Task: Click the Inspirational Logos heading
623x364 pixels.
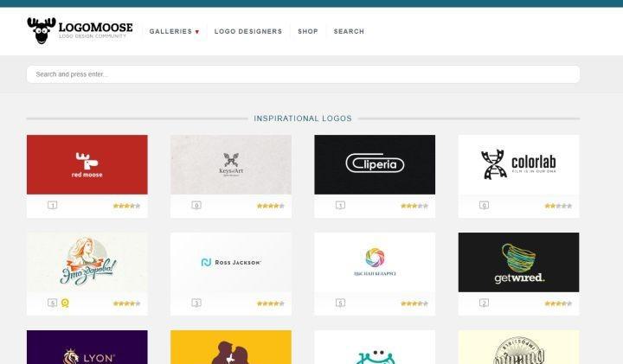Action: point(303,118)
